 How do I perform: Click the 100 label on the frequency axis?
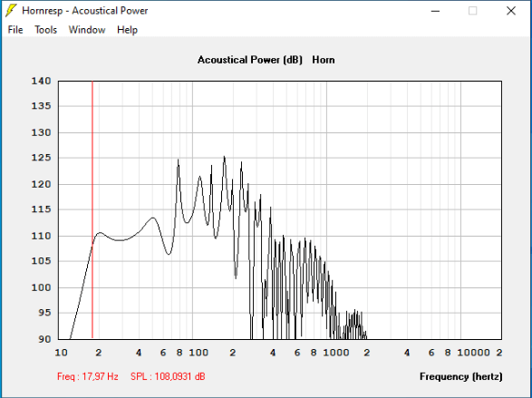[x=198, y=353]
